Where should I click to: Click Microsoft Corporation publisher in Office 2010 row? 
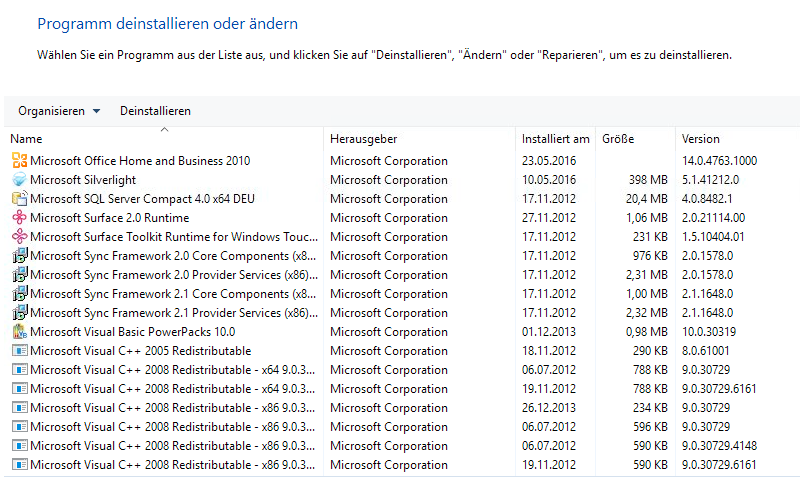pyautogui.click(x=389, y=161)
